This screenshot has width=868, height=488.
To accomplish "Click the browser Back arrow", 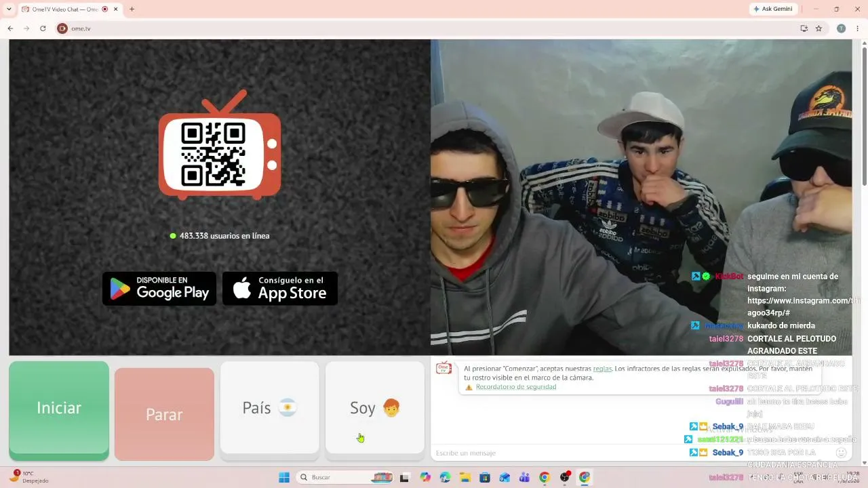I will [10, 28].
